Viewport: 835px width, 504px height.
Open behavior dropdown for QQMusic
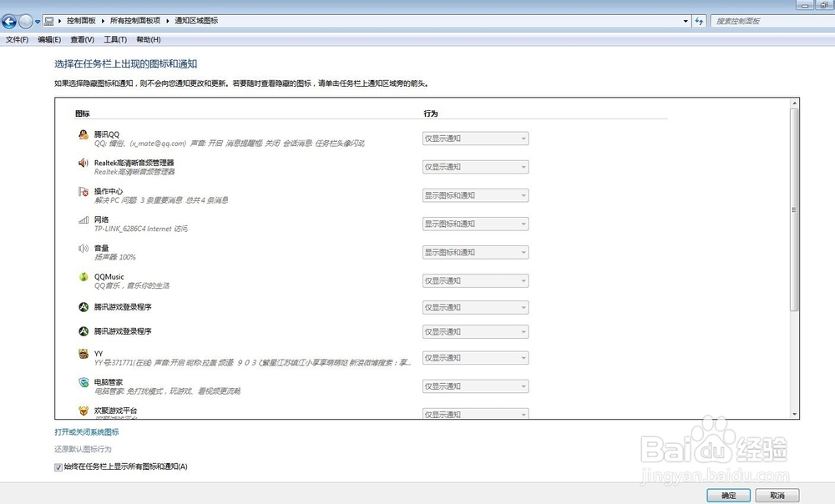[475, 280]
